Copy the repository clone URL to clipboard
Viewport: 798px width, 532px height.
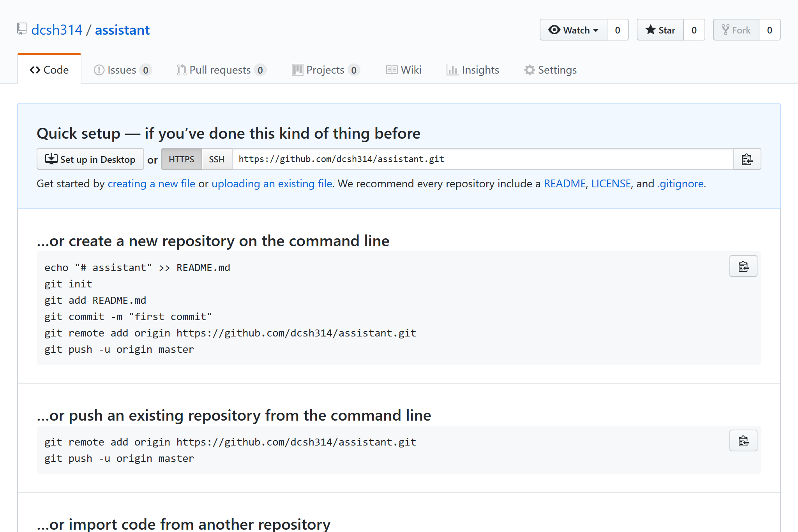(747, 159)
